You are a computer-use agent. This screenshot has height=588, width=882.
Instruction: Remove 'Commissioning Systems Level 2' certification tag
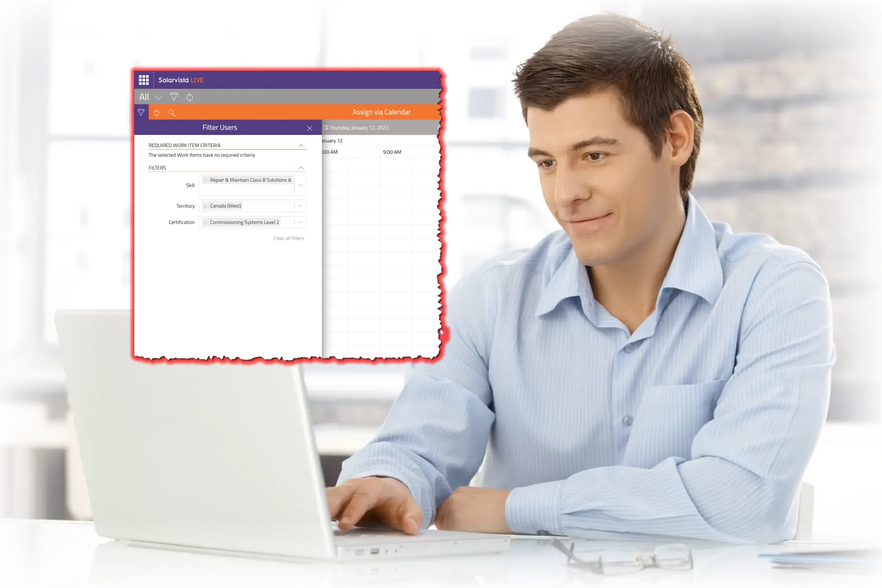click(x=205, y=222)
